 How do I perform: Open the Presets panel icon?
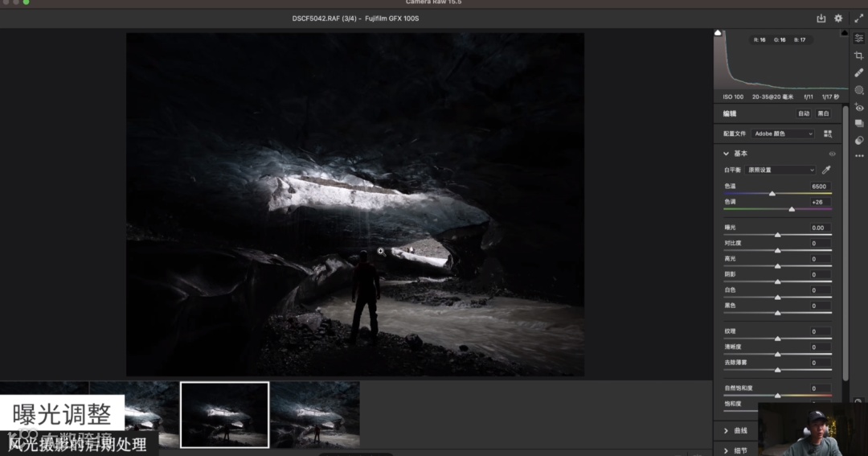[859, 140]
